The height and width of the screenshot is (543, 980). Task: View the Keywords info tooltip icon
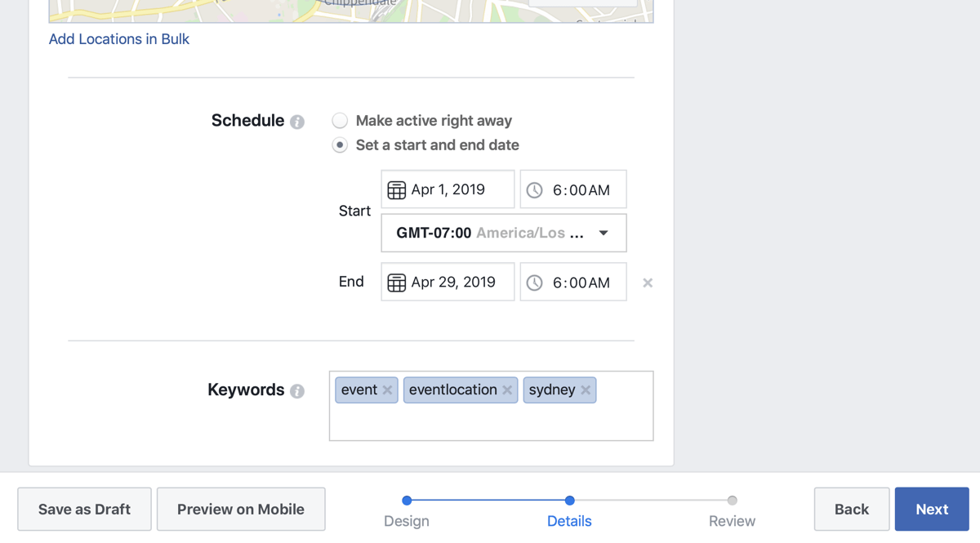[x=296, y=390]
